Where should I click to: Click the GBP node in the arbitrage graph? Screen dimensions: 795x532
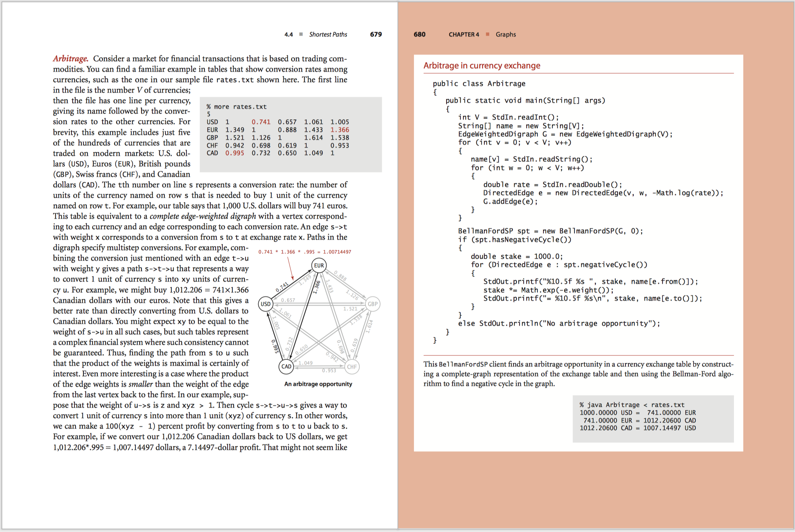coord(372,304)
